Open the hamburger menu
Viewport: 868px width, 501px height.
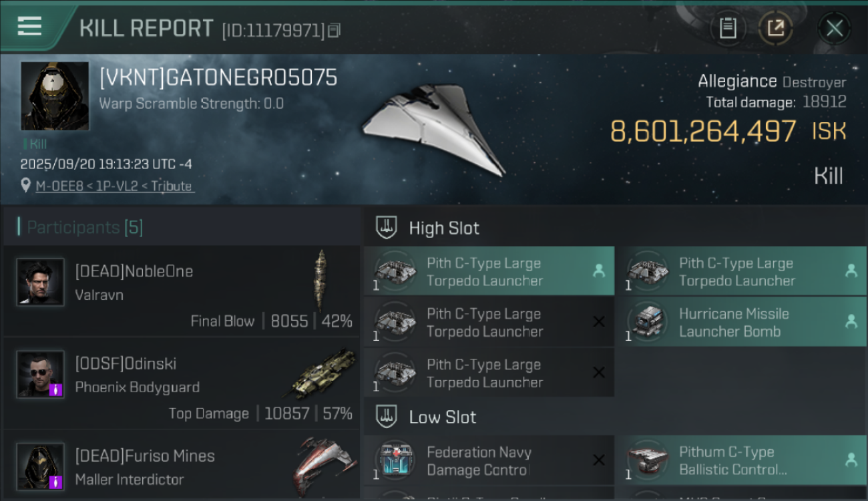coord(30,27)
